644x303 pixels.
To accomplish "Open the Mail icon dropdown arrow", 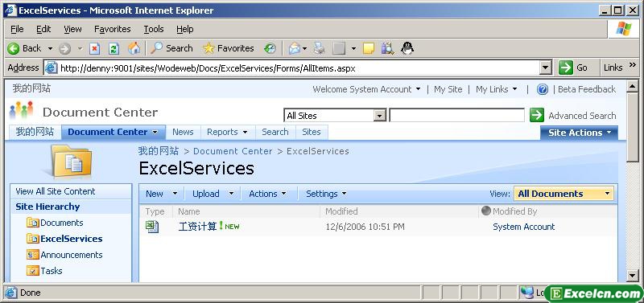I will (x=305, y=49).
